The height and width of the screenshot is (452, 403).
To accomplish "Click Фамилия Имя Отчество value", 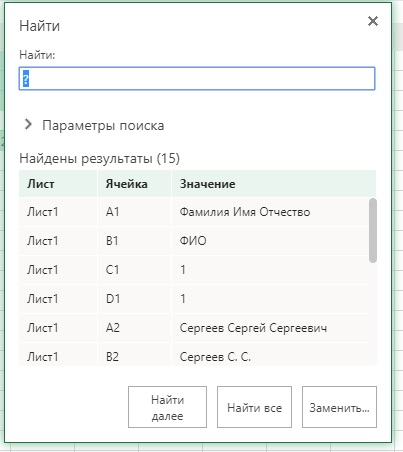I will [x=245, y=212].
